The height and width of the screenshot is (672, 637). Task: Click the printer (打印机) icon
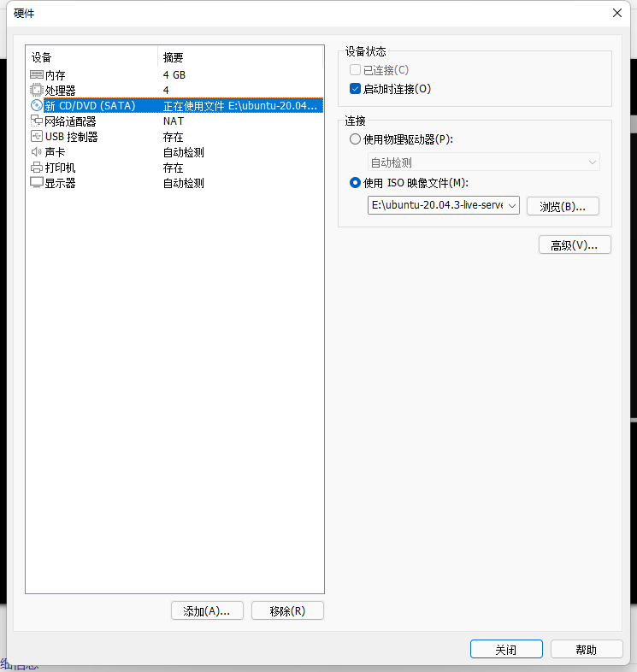pos(37,168)
